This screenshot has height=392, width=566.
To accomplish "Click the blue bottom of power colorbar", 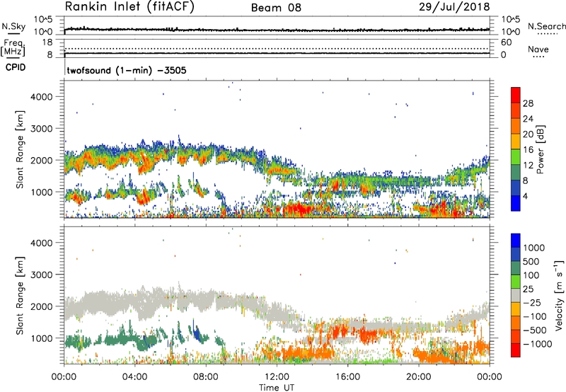I will pos(516,203).
